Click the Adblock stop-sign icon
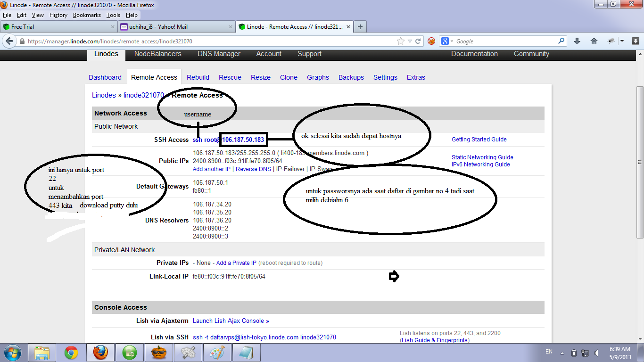Viewport: 644px width, 362px height. click(x=431, y=41)
